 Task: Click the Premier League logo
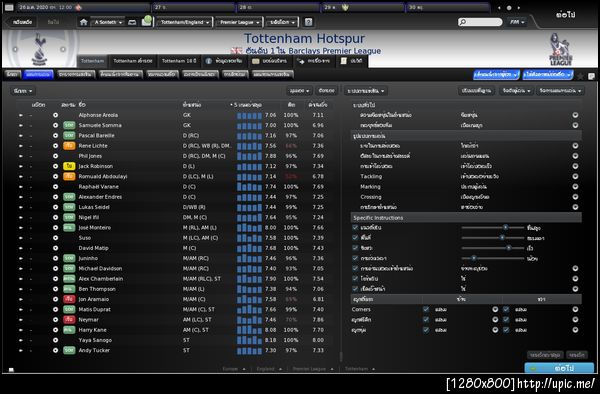(x=561, y=49)
